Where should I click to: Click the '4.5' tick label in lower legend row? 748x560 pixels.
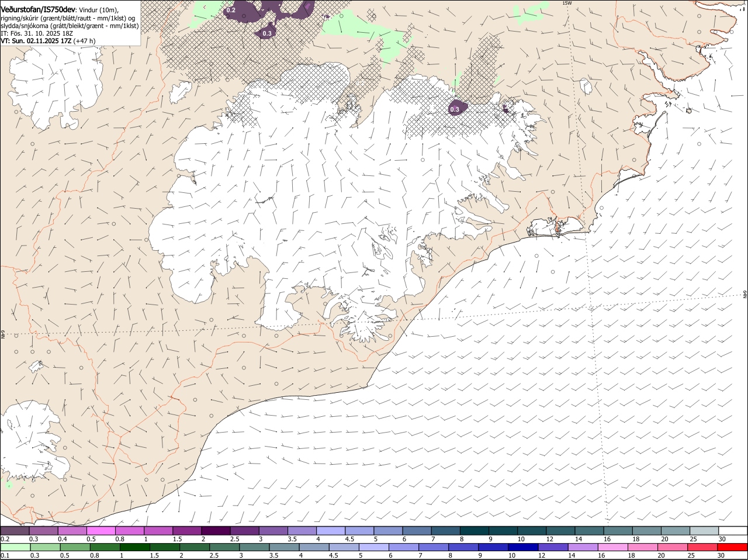[x=333, y=555]
